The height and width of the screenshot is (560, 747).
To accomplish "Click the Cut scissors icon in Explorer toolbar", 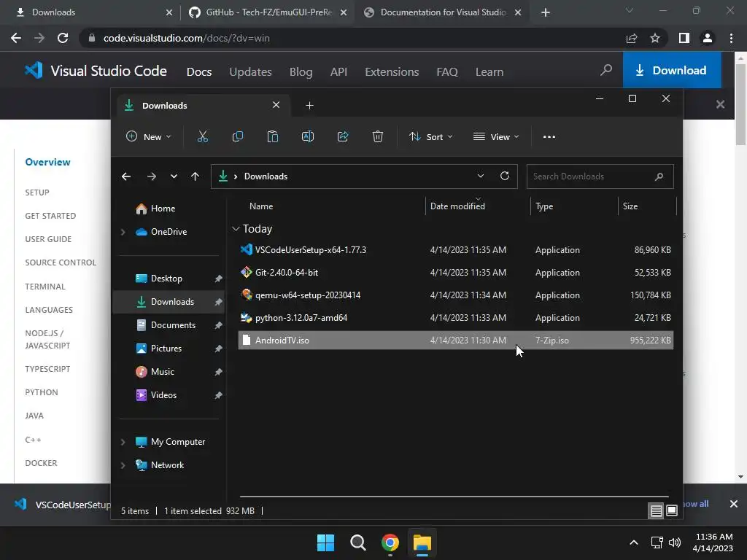I will tap(203, 136).
